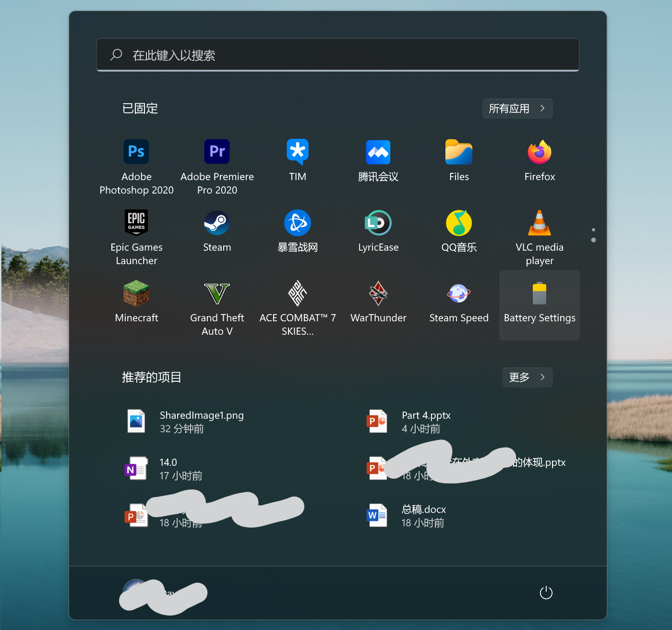
Task: Click the search input field
Action: 338,55
